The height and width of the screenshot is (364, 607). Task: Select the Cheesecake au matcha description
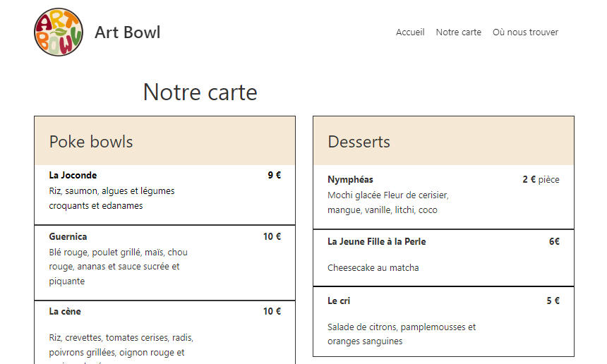(x=373, y=267)
